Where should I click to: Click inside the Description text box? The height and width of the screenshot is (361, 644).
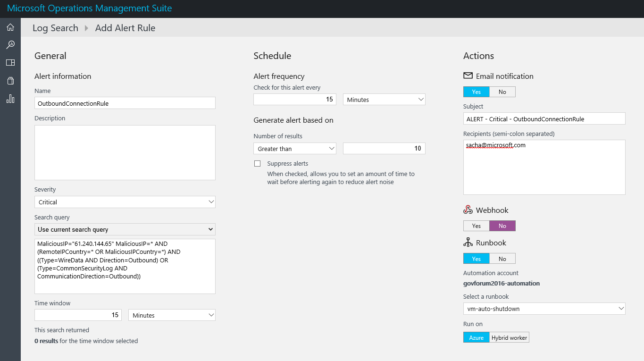point(125,152)
